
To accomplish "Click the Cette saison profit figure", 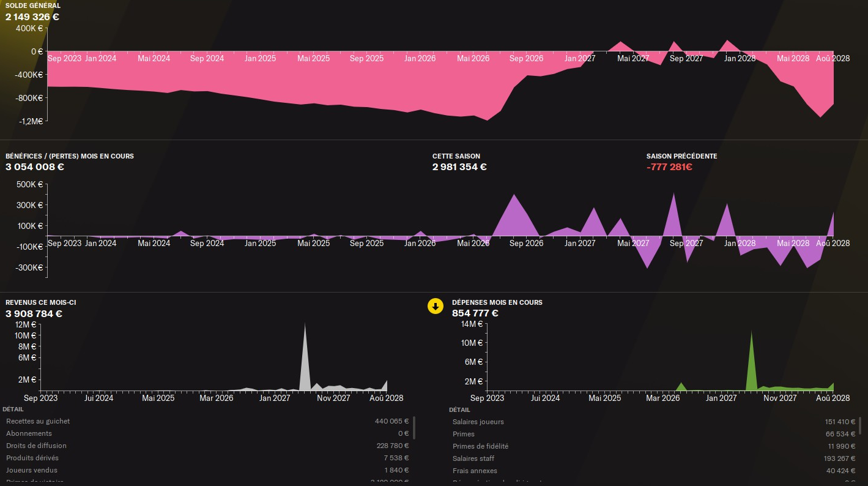I will pyautogui.click(x=459, y=167).
